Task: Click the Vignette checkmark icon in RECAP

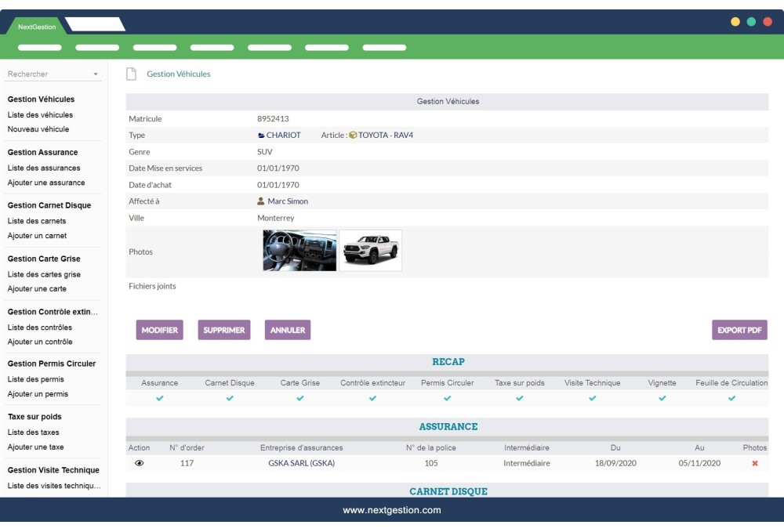Action: tap(662, 399)
